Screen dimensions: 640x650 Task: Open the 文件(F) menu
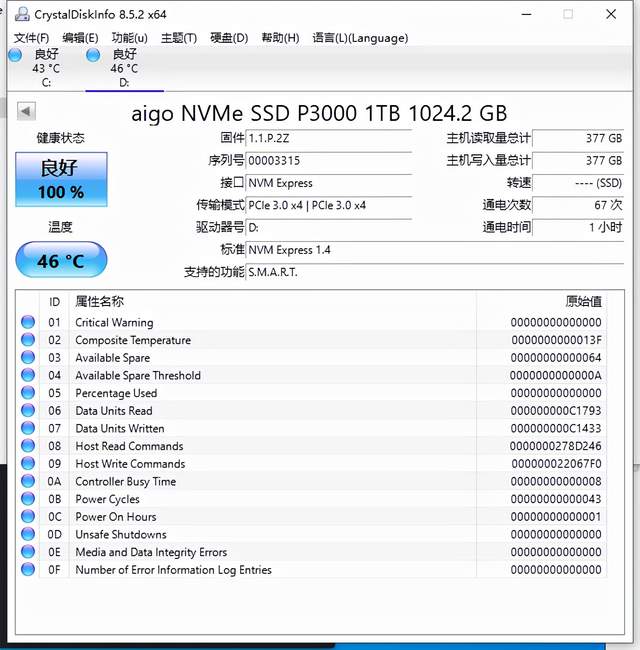coord(32,38)
